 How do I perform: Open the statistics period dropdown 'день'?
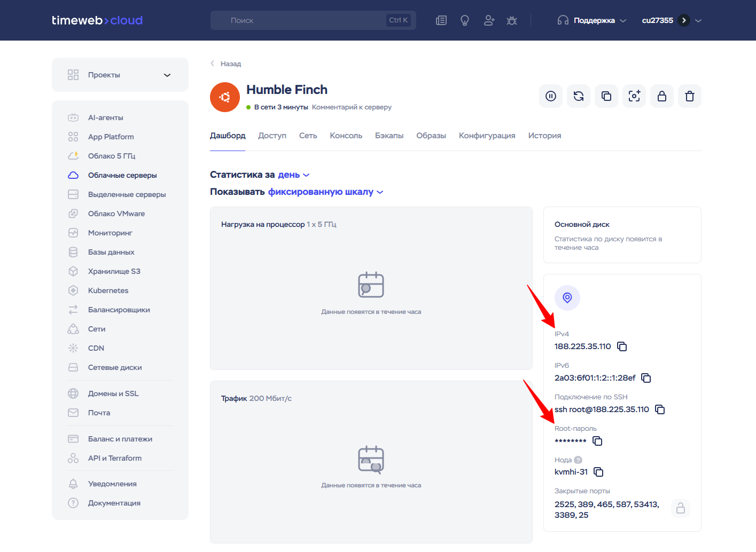point(294,175)
